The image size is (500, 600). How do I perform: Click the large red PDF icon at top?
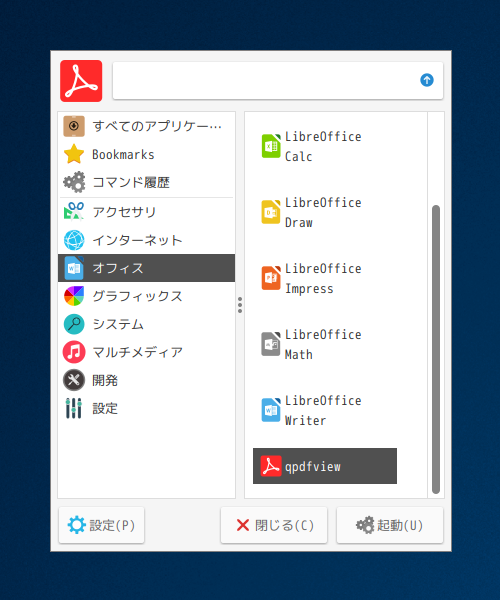[81, 81]
